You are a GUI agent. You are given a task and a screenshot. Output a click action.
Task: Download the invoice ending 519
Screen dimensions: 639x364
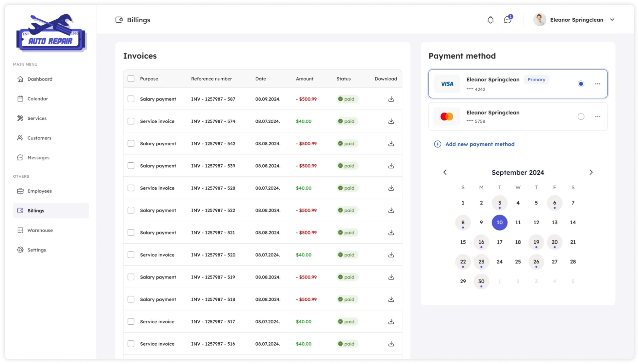coord(391,277)
